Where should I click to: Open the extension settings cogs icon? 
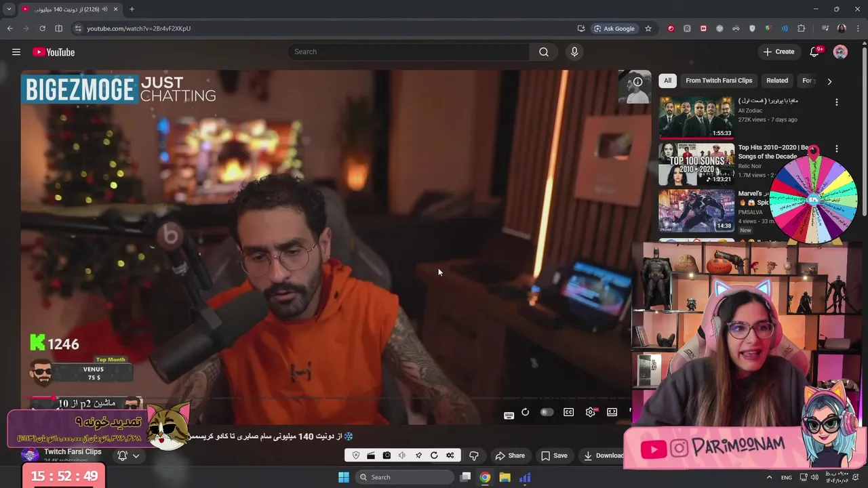coord(450,455)
